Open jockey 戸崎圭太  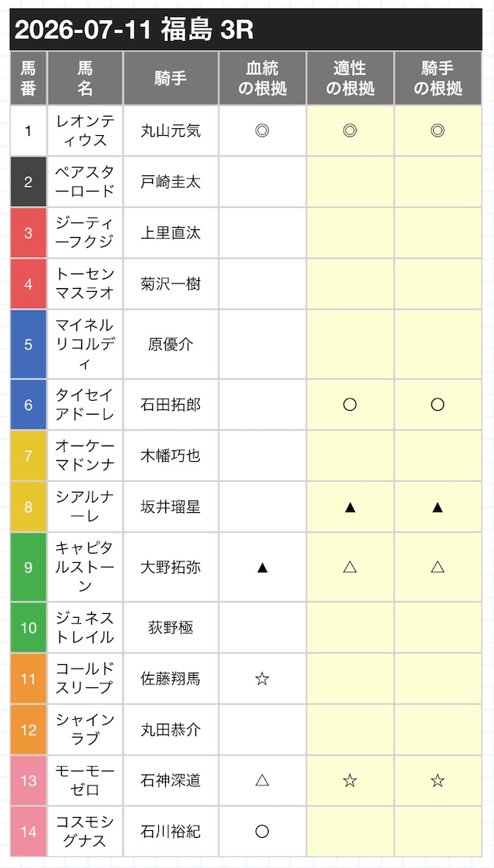(x=171, y=182)
